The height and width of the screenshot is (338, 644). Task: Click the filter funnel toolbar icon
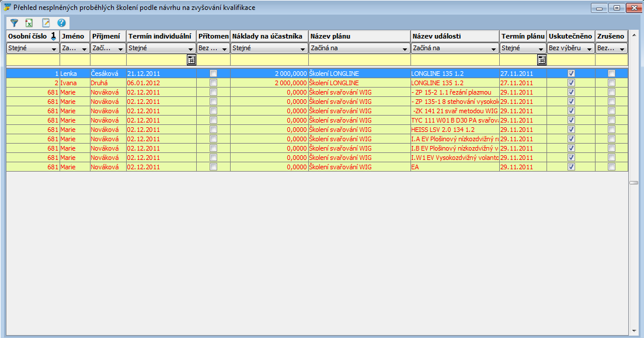tap(15, 23)
